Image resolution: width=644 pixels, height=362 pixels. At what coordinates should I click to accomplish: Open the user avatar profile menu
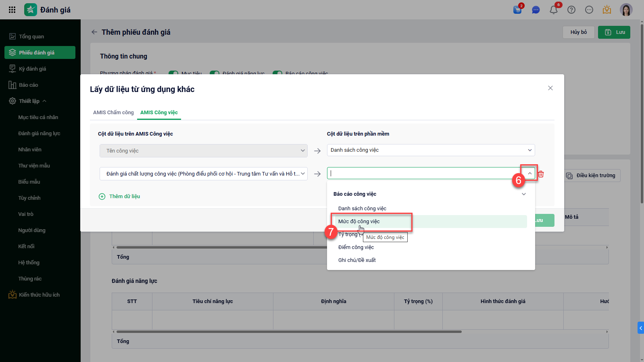pos(626,10)
